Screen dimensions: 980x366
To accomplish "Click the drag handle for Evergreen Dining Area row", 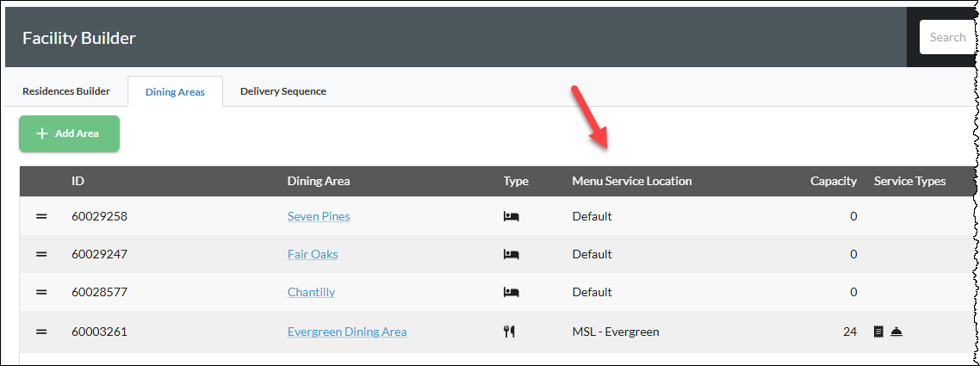I will point(41,332).
